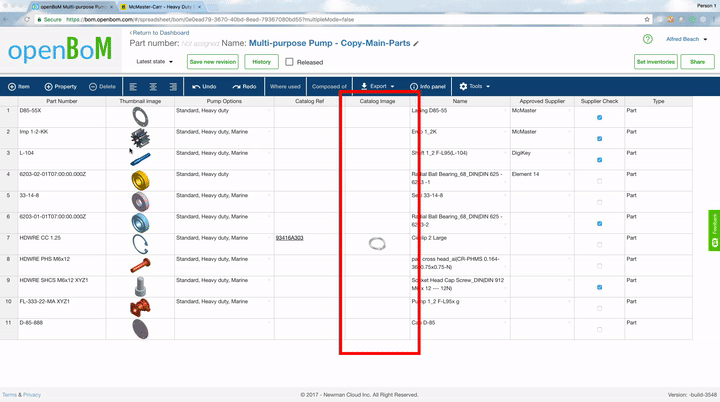Reload the browser page
Image resolution: width=720 pixels, height=402 pixels.
27,19
